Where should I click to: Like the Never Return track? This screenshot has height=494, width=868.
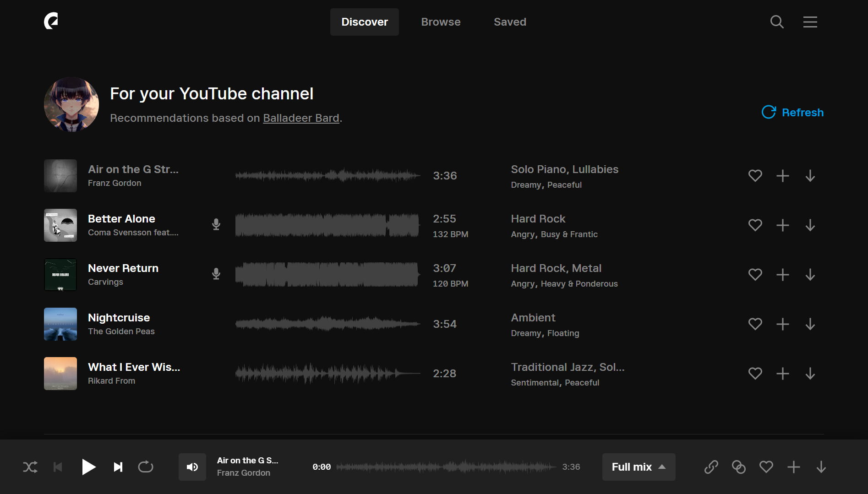click(x=755, y=275)
